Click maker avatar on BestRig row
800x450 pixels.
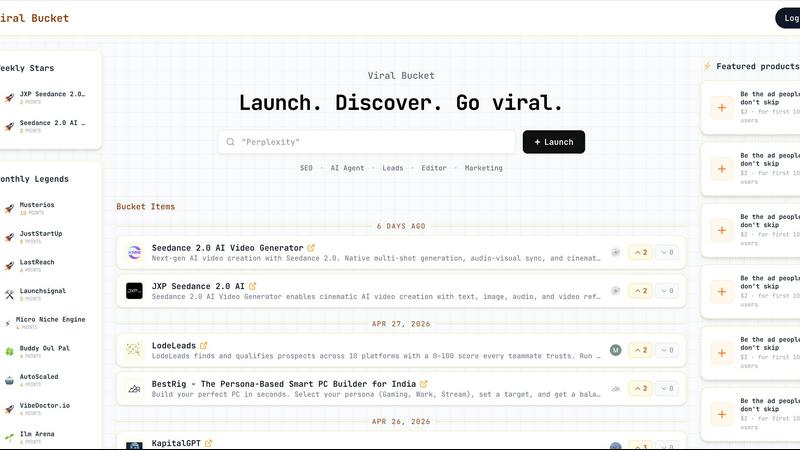click(616, 389)
